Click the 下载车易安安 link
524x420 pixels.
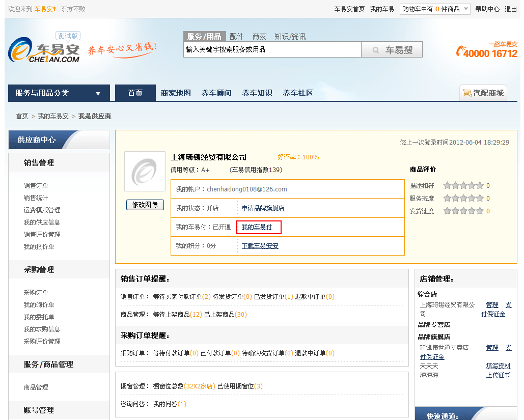coord(260,246)
